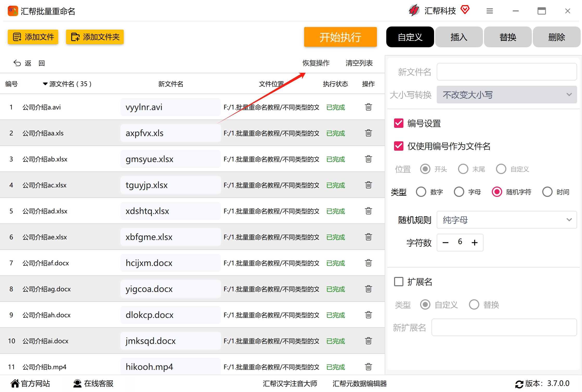Select 数字 numbering type
The image size is (582, 392).
[421, 192]
